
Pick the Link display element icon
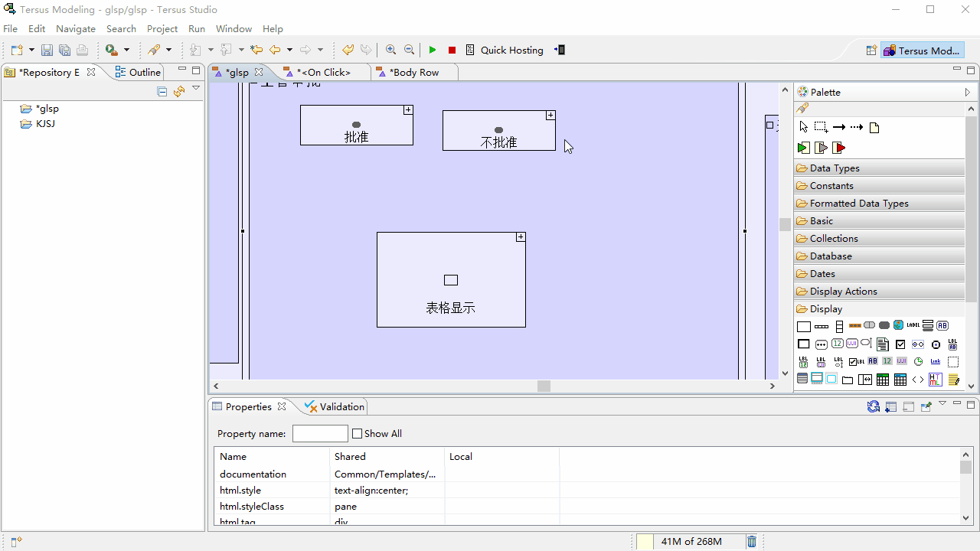coord(936,361)
